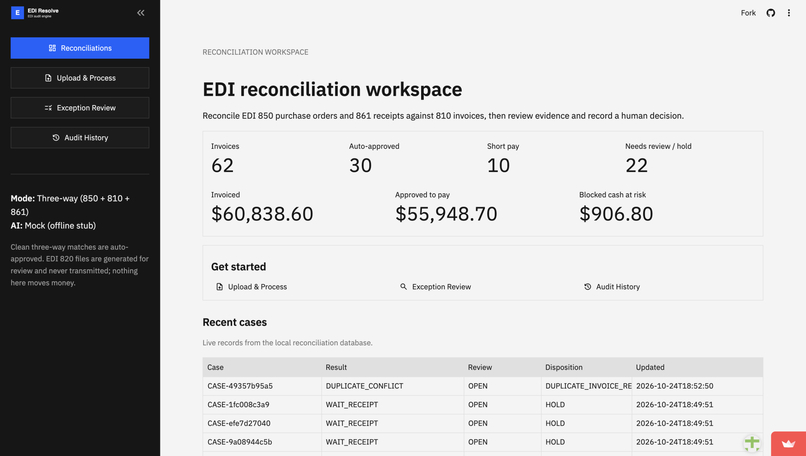Click the Blocked cash at risk $906.80
The width and height of the screenshot is (806, 456).
[x=616, y=214]
